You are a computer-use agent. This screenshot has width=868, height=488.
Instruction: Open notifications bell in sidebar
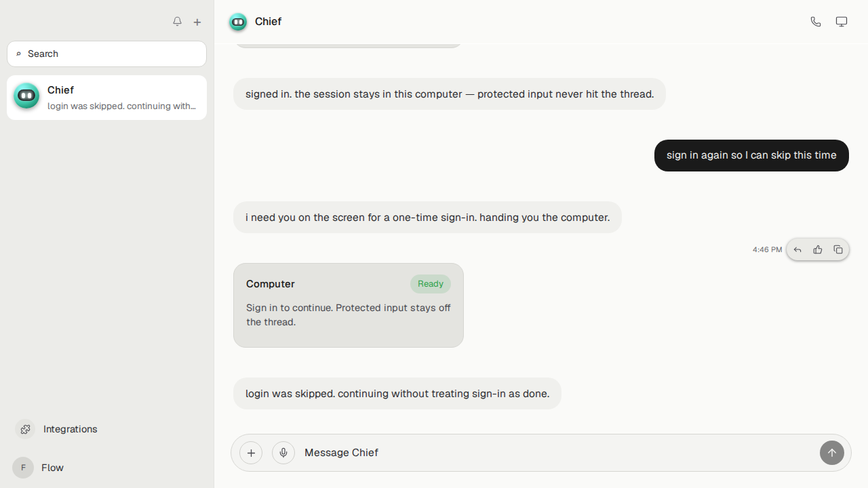[177, 22]
